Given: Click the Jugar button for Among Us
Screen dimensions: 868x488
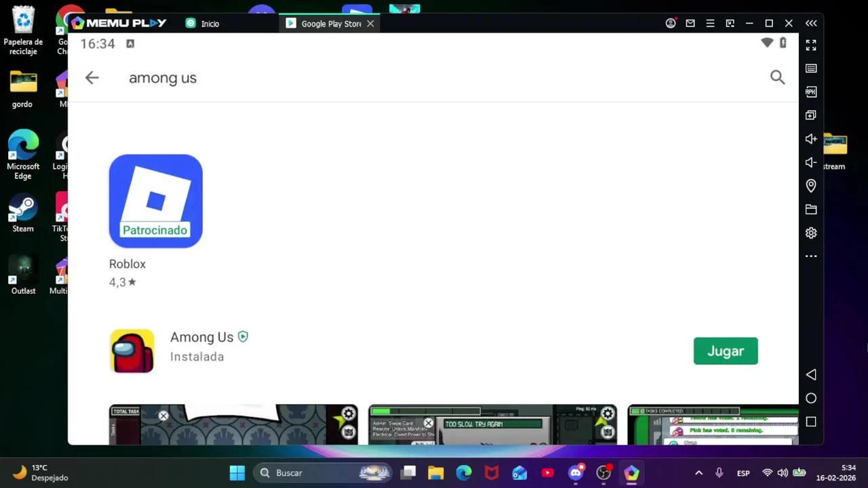Looking at the screenshot, I should click(726, 351).
